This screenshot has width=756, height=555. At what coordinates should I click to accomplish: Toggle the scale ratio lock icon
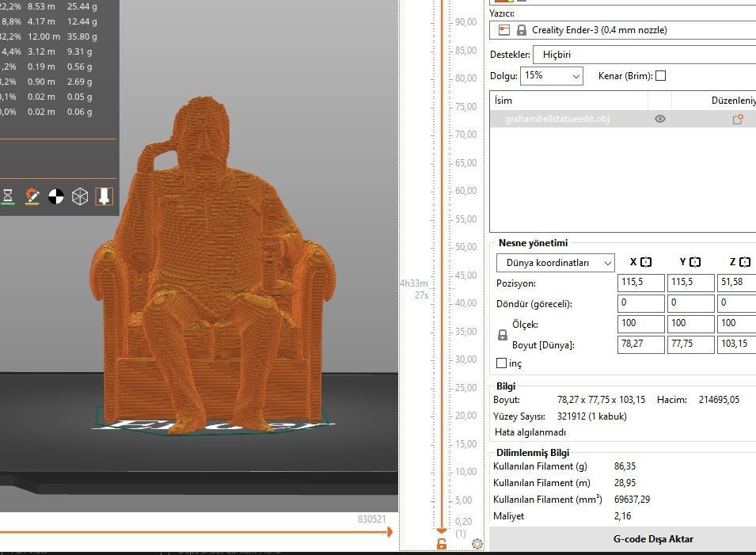(503, 335)
